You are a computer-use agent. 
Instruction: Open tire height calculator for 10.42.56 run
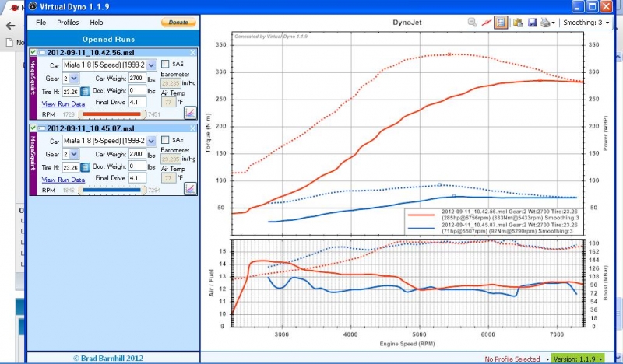click(x=85, y=91)
